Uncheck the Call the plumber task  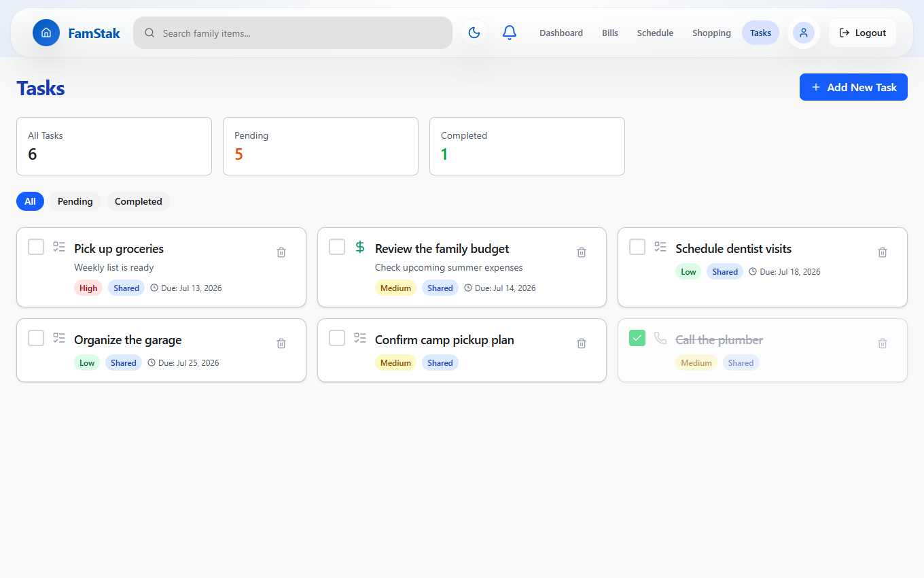(x=637, y=338)
